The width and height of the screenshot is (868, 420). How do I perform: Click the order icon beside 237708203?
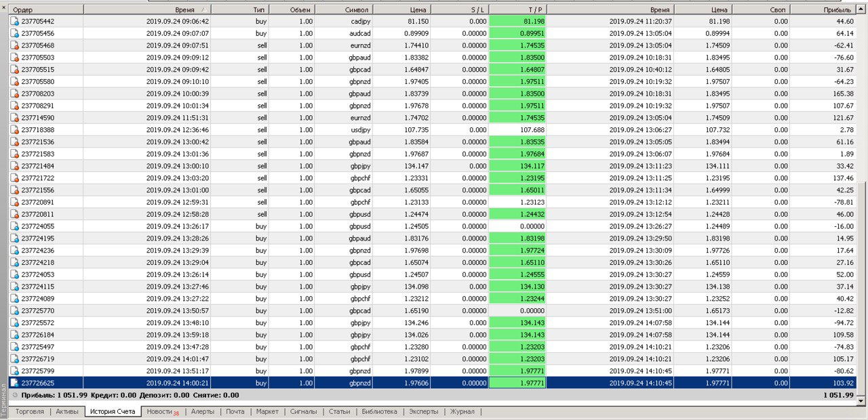coord(14,93)
